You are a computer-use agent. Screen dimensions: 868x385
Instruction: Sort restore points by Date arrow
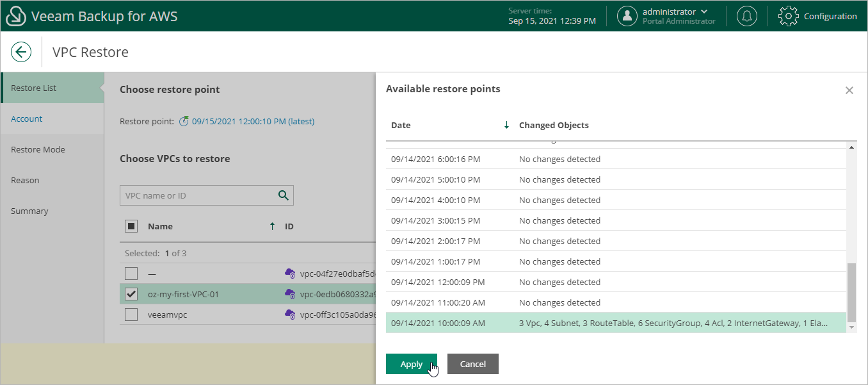click(x=506, y=125)
